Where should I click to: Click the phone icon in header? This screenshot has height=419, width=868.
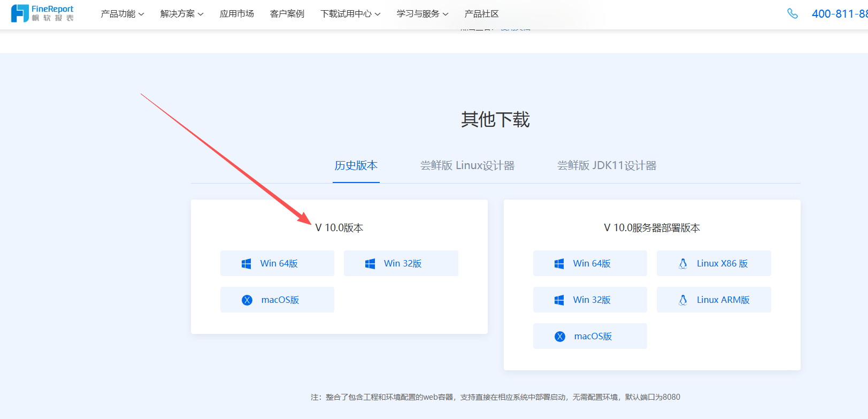coord(792,14)
